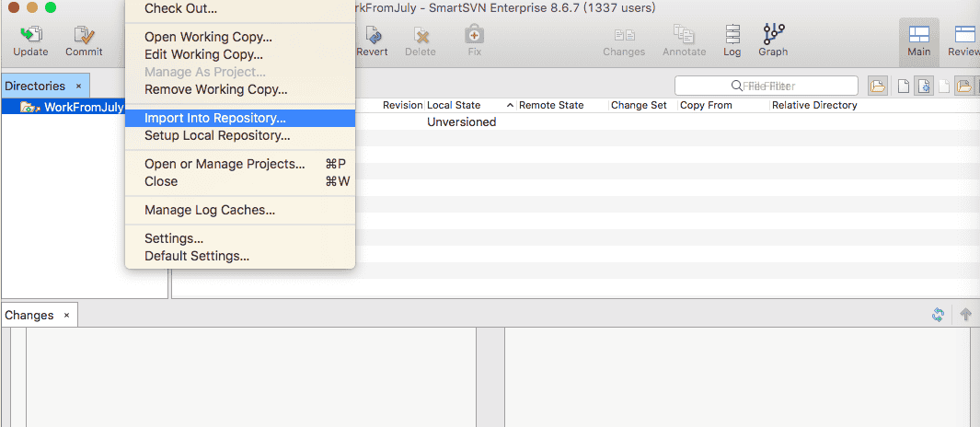980x427 pixels.
Task: Sort by the Relative Directory column header
Action: click(814, 105)
